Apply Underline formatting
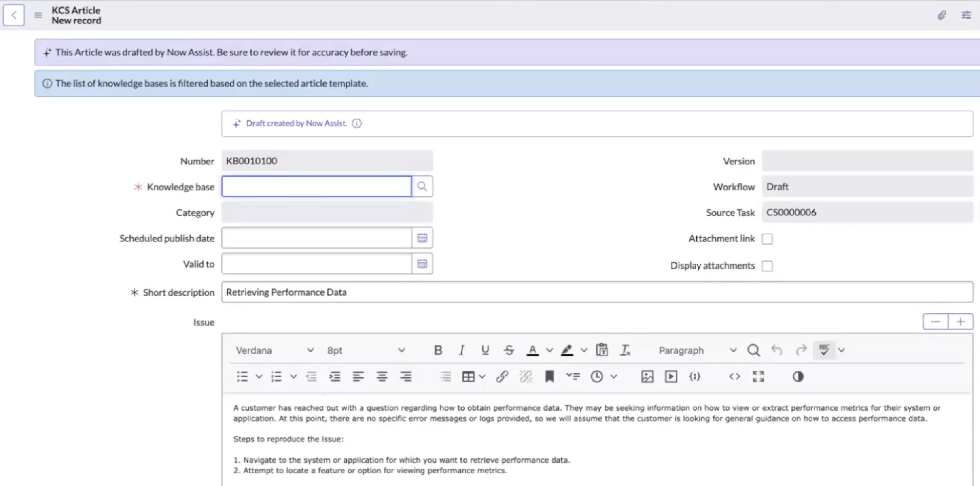 pos(485,350)
